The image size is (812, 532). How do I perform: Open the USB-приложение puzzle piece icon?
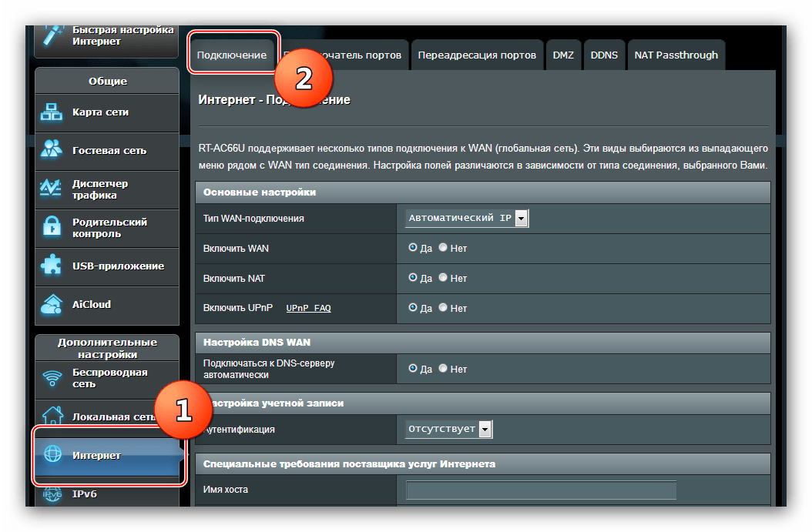click(x=52, y=265)
